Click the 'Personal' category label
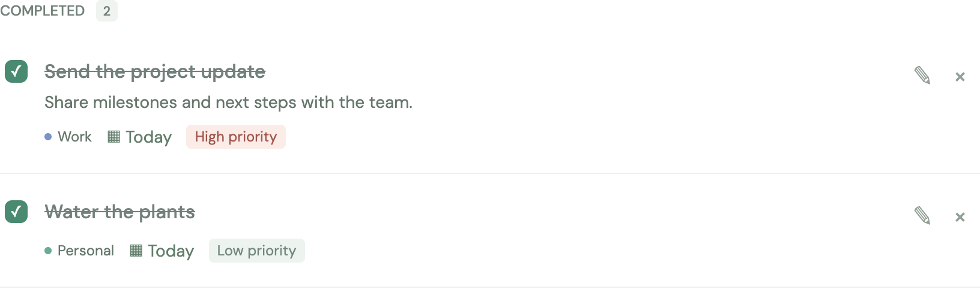 (x=86, y=251)
